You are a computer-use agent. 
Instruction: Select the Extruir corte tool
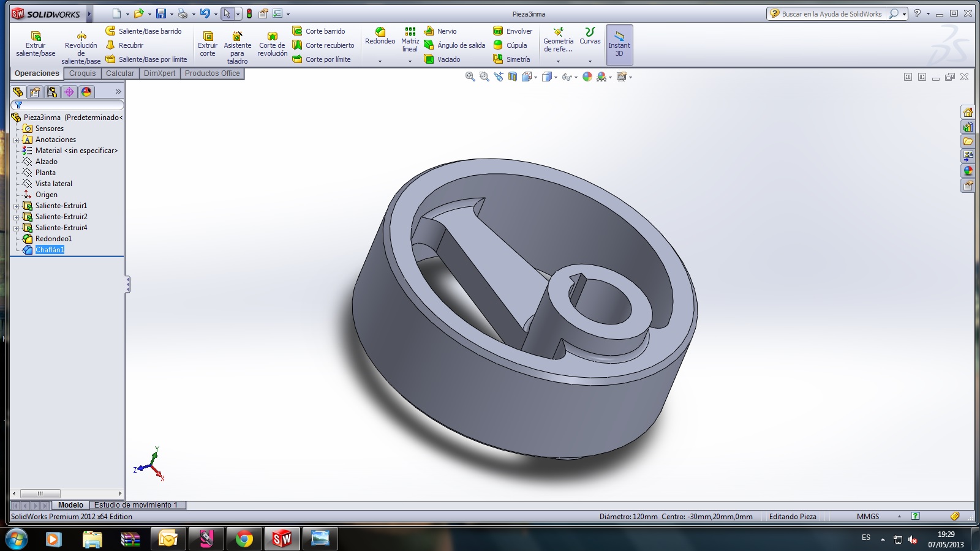click(208, 44)
